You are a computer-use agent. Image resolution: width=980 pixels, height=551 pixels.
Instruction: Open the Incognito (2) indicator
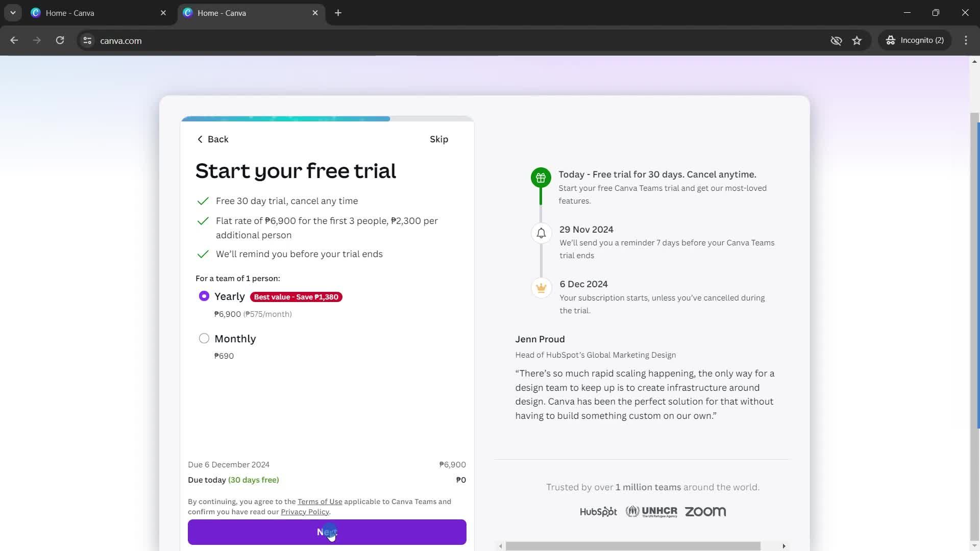[915, 40]
